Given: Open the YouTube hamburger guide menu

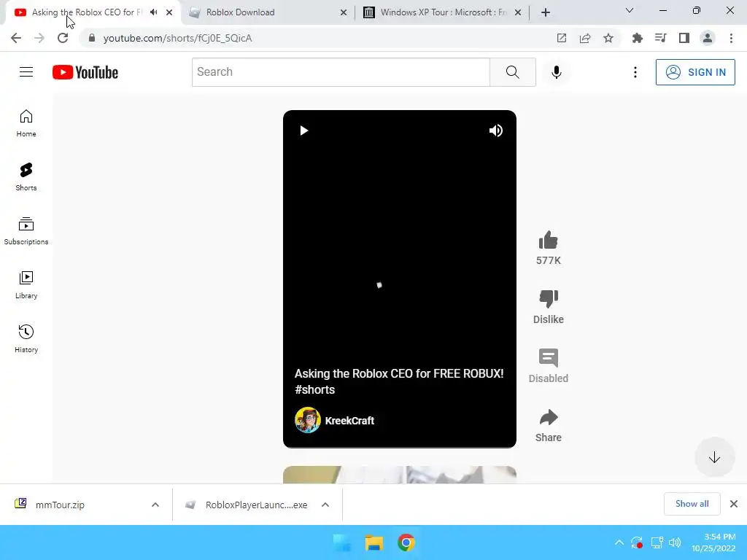Looking at the screenshot, I should click(x=26, y=72).
